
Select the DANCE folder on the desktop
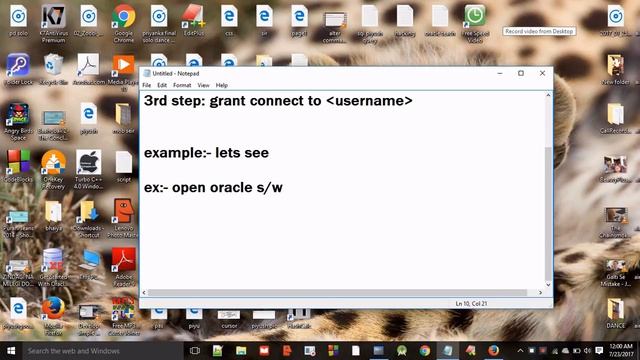tap(616, 313)
